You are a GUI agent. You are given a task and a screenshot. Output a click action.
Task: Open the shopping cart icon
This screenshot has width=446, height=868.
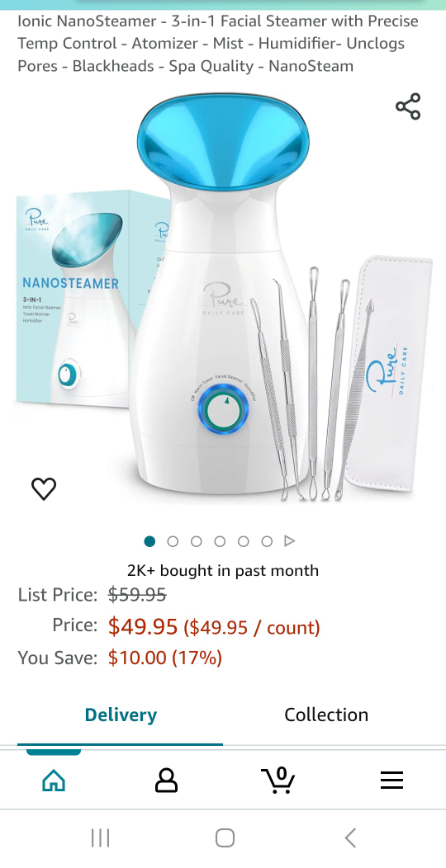click(278, 781)
